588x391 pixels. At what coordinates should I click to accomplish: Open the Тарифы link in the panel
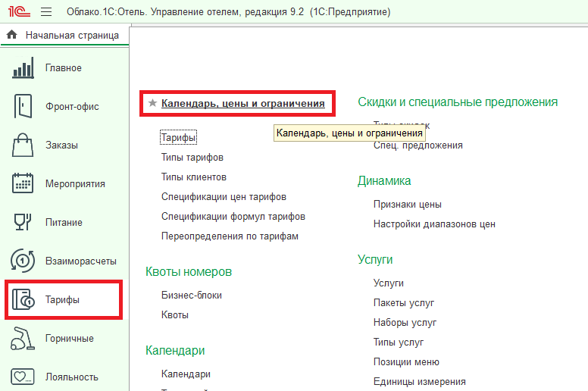tap(178, 138)
